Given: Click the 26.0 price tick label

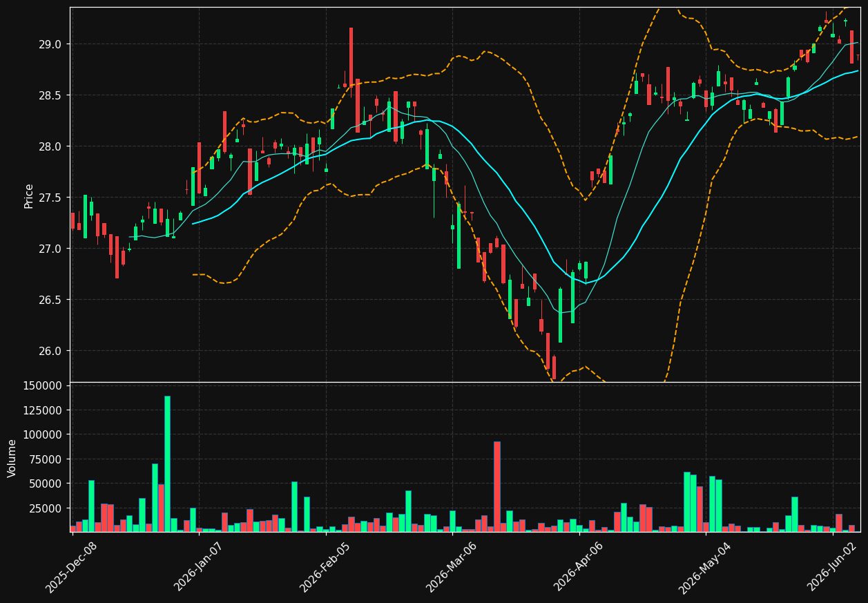Looking at the screenshot, I should (52, 351).
